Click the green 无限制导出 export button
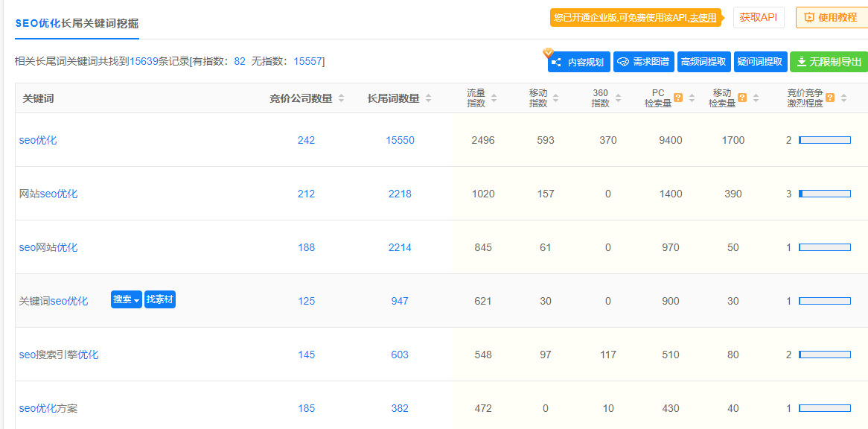Image resolution: width=868 pixels, height=429 pixels. click(x=829, y=62)
